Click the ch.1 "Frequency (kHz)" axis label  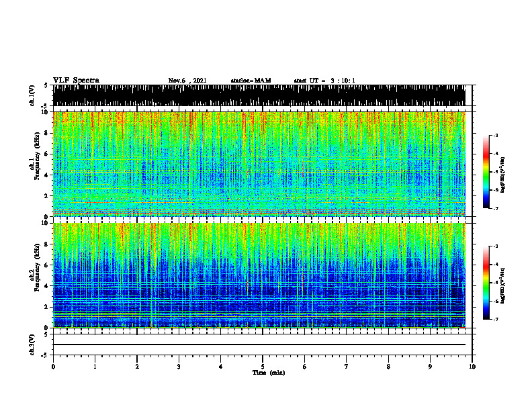(37, 156)
